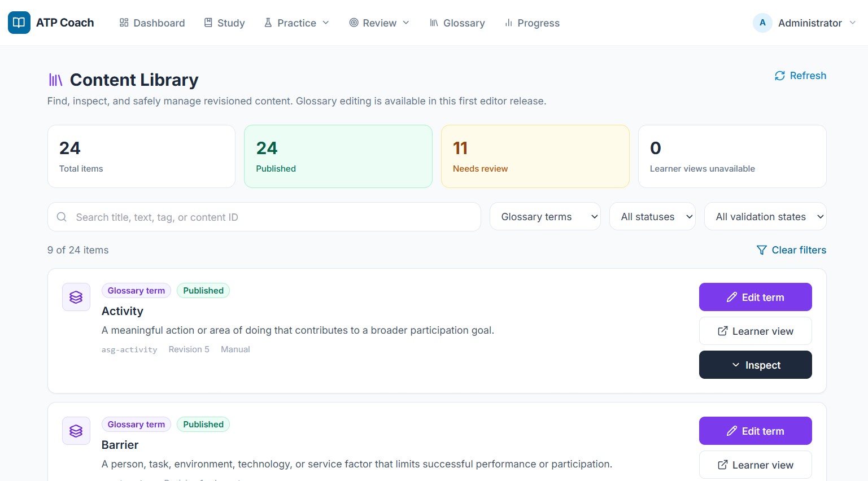Expand the Practice menu chevron
The width and height of the screenshot is (868, 481).
[x=326, y=23]
